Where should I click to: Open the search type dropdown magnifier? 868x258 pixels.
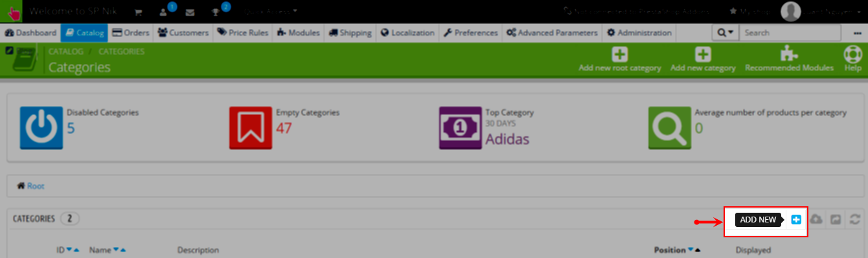(x=725, y=32)
